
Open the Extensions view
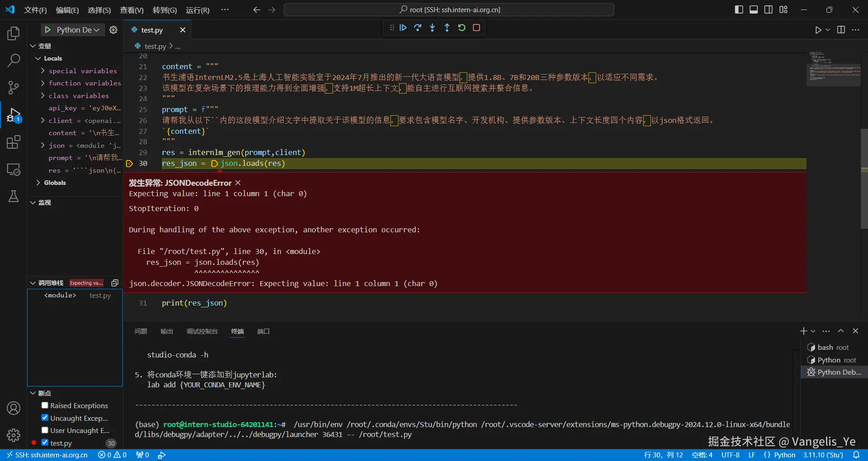click(x=14, y=142)
